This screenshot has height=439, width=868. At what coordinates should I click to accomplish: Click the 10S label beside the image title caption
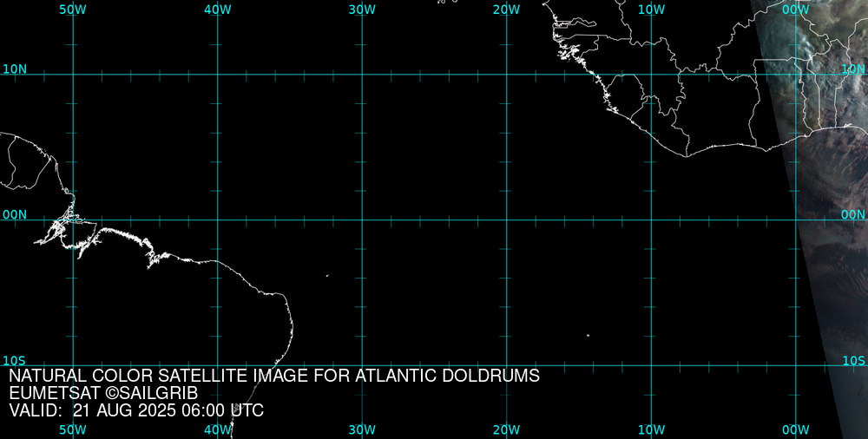(x=15, y=361)
